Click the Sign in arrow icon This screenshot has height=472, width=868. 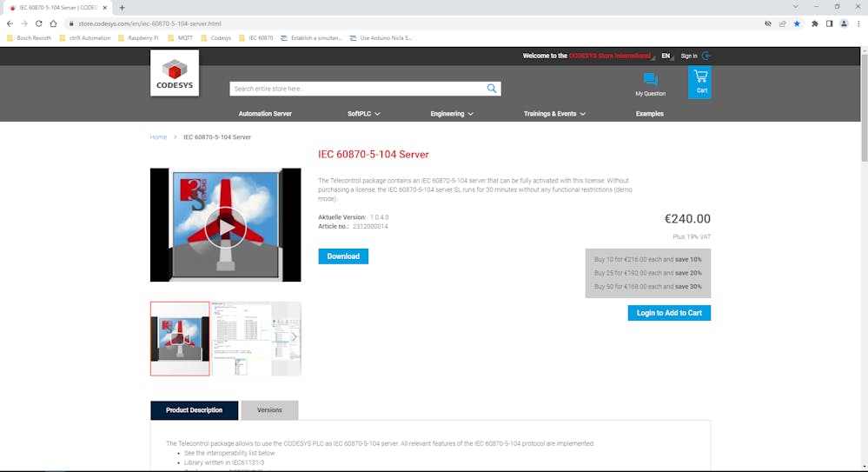coord(706,56)
